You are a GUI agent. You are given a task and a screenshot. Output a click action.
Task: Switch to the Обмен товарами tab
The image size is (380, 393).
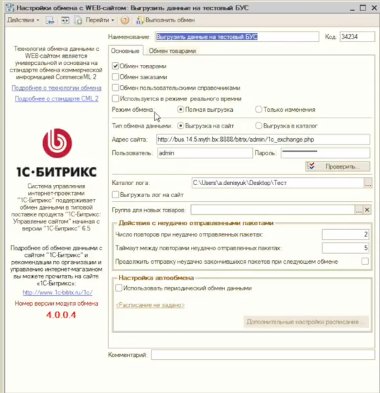point(172,51)
